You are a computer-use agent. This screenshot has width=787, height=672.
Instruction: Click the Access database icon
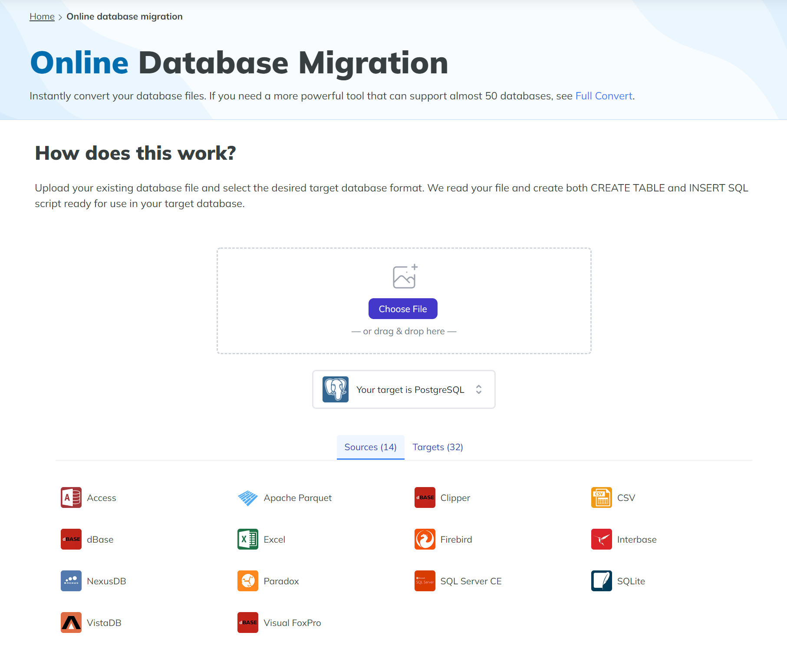(71, 497)
